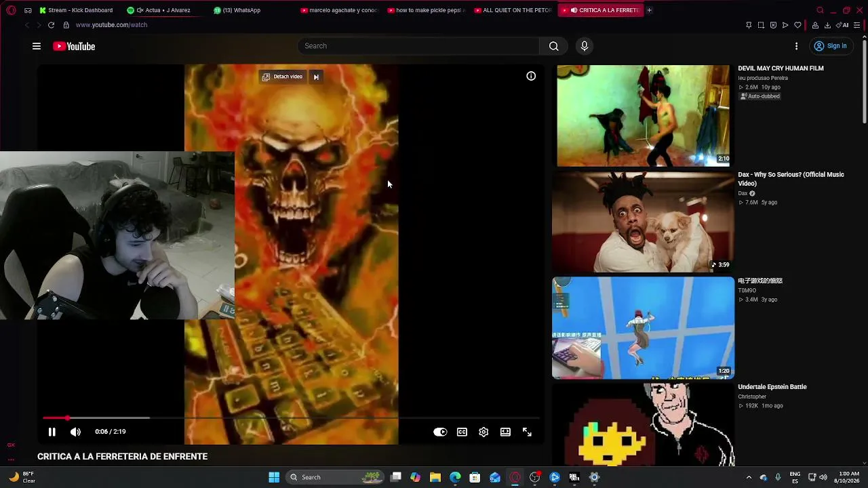Seek using the video progress bar
Screen dimensions: 868x488
click(x=292, y=418)
